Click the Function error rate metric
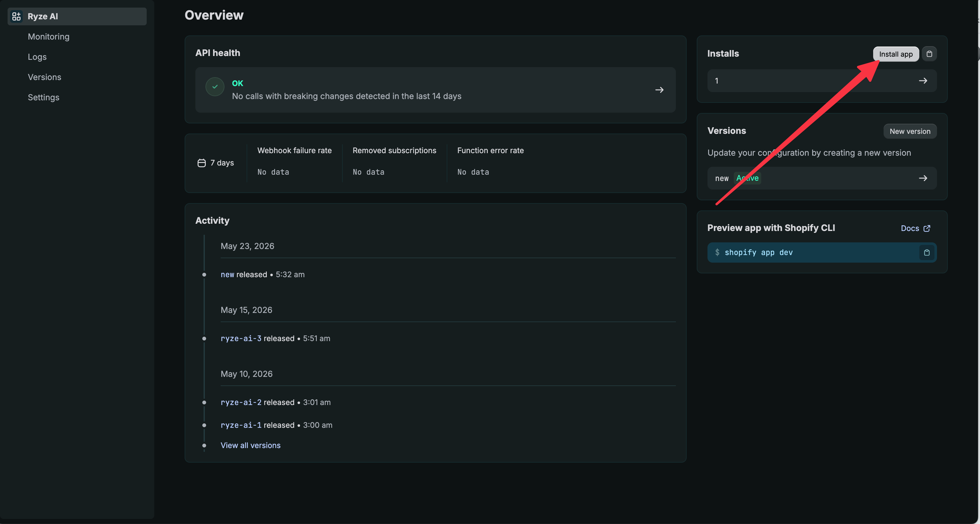Screen dimensions: 980x524 pos(490,161)
